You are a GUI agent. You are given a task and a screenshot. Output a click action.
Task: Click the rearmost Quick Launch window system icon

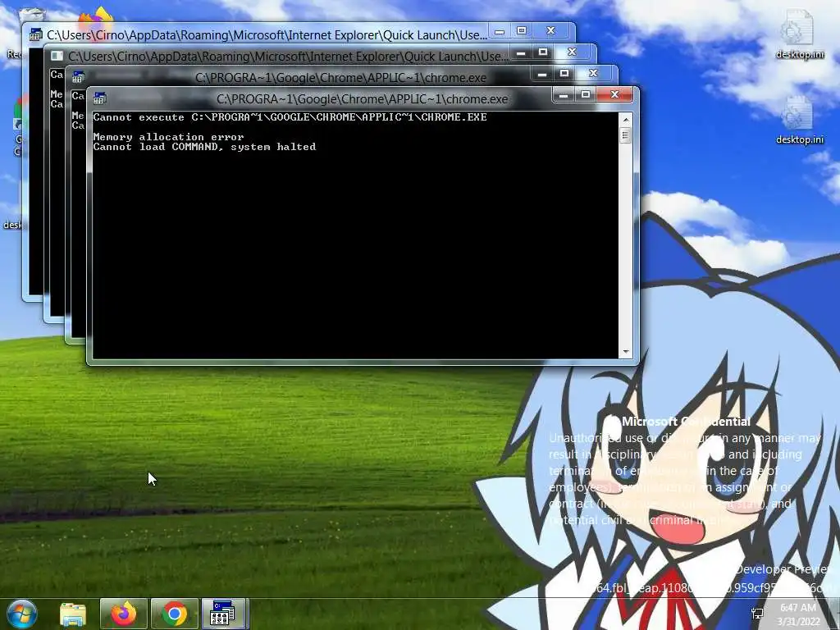pos(35,34)
